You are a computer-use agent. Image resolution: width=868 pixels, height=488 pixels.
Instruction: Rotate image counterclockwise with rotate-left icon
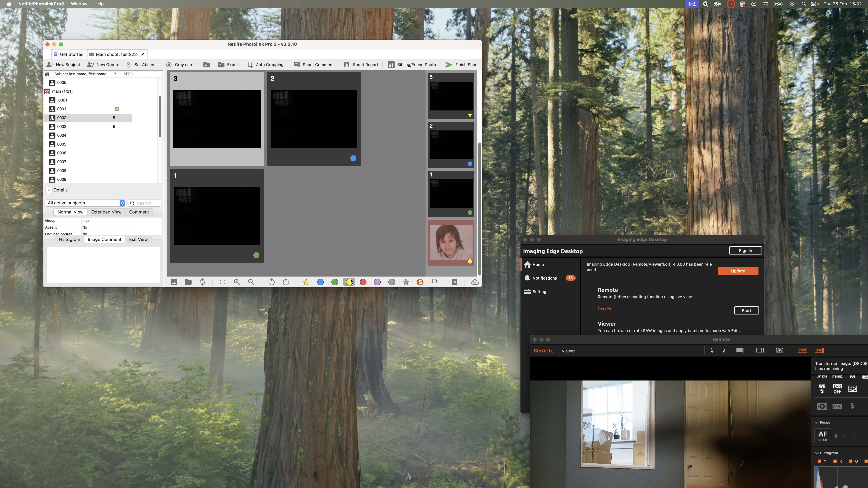point(271,282)
